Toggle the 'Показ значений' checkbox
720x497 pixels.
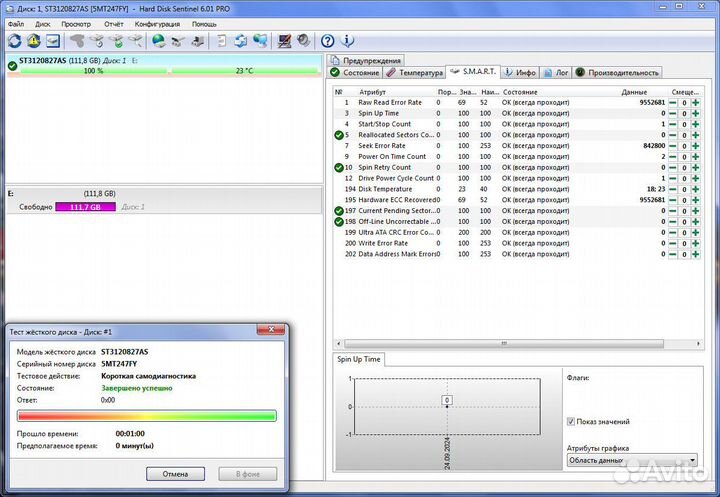point(571,422)
